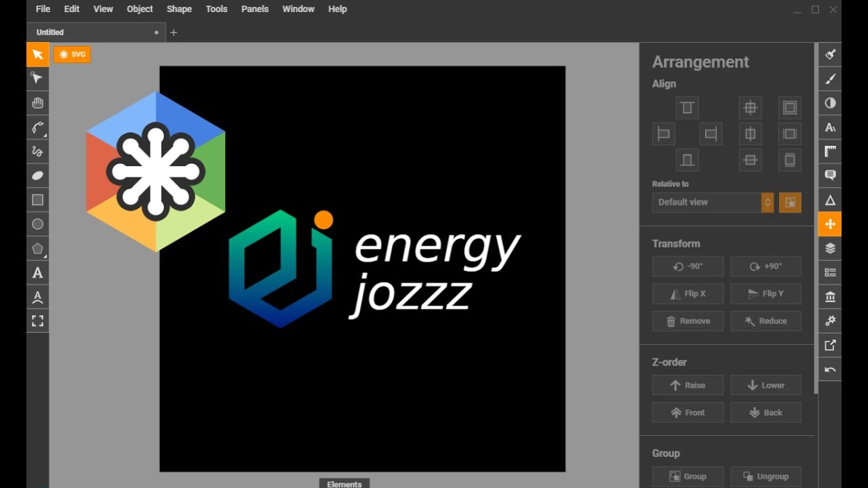Open the Compositing half-circle panel
The width and height of the screenshot is (868, 488).
tap(830, 103)
